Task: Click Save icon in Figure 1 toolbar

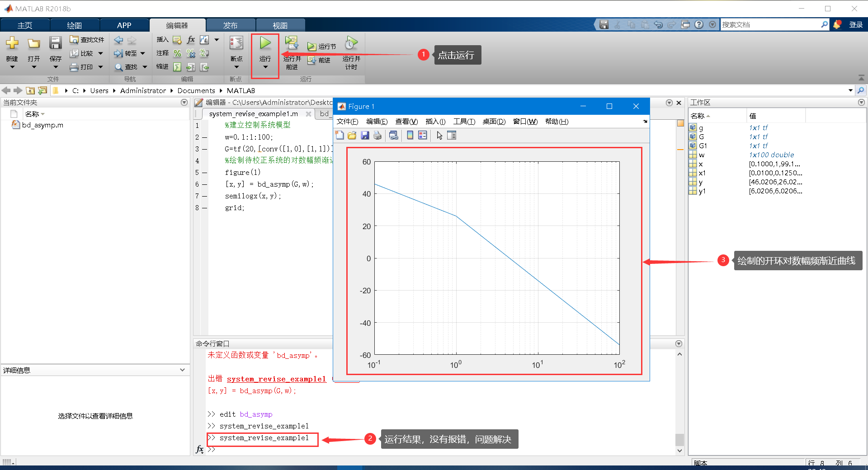Action: (x=365, y=135)
